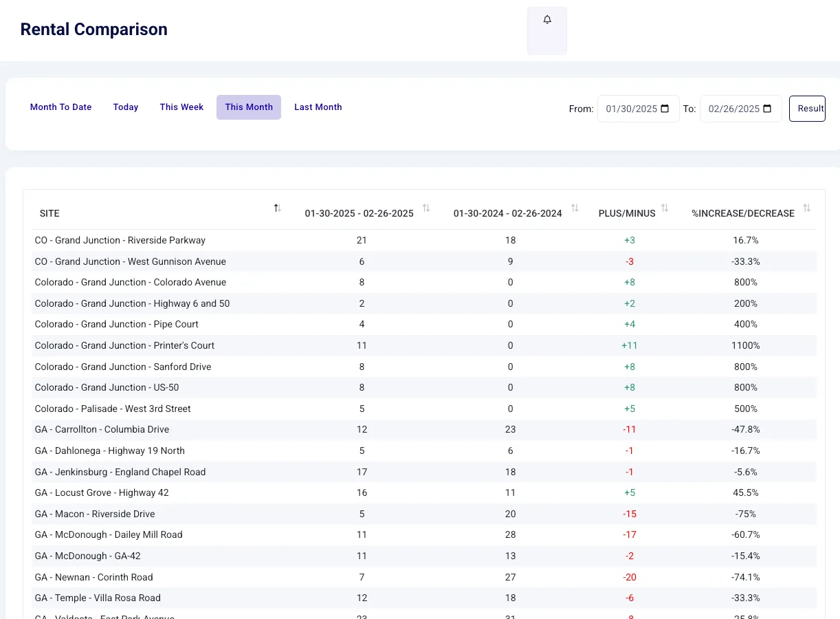This screenshot has height=619, width=840.
Task: Switch to Last Month range
Action: [318, 107]
